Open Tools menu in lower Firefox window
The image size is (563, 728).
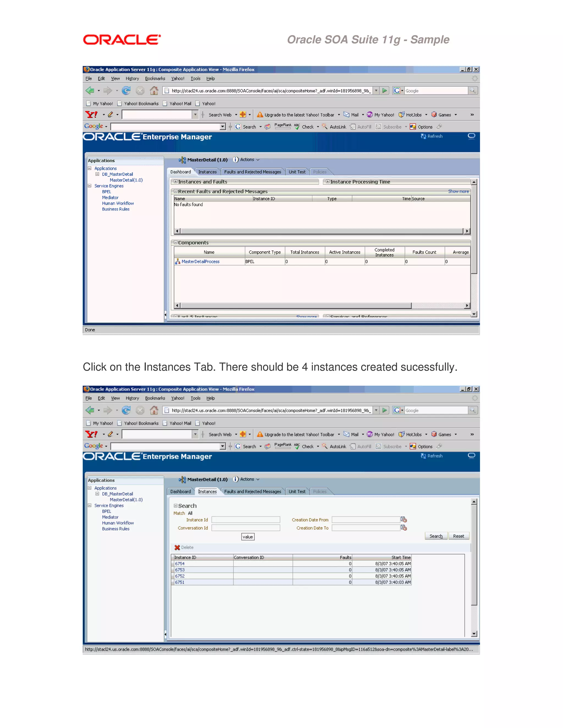[x=195, y=398]
